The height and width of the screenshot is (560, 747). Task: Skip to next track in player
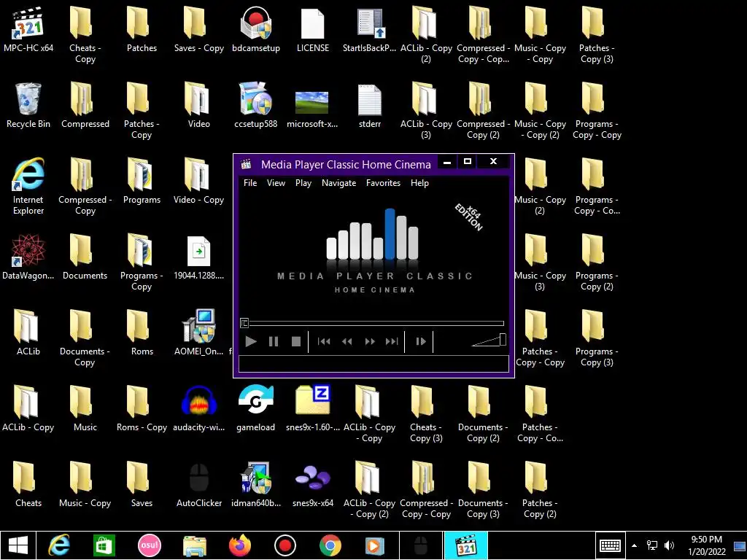pyautogui.click(x=392, y=341)
